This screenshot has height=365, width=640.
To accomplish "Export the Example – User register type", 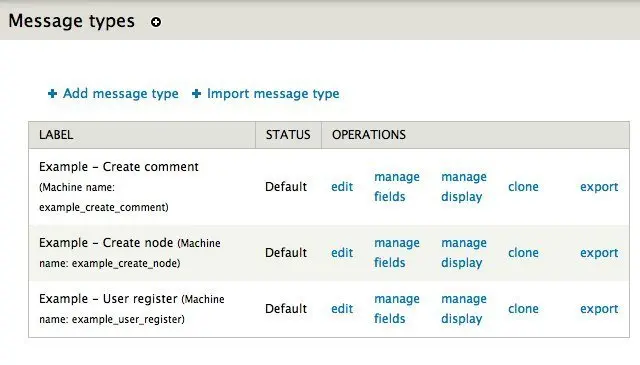I will tap(599, 309).
